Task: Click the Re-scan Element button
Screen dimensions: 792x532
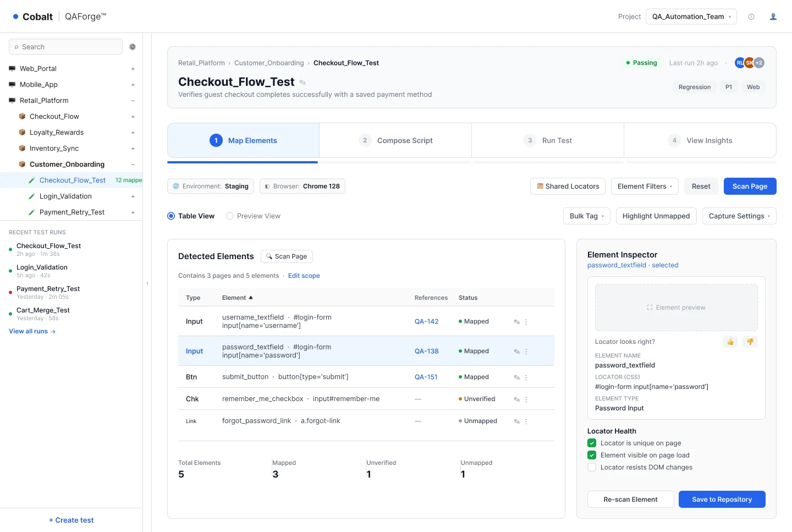Action: coord(630,500)
